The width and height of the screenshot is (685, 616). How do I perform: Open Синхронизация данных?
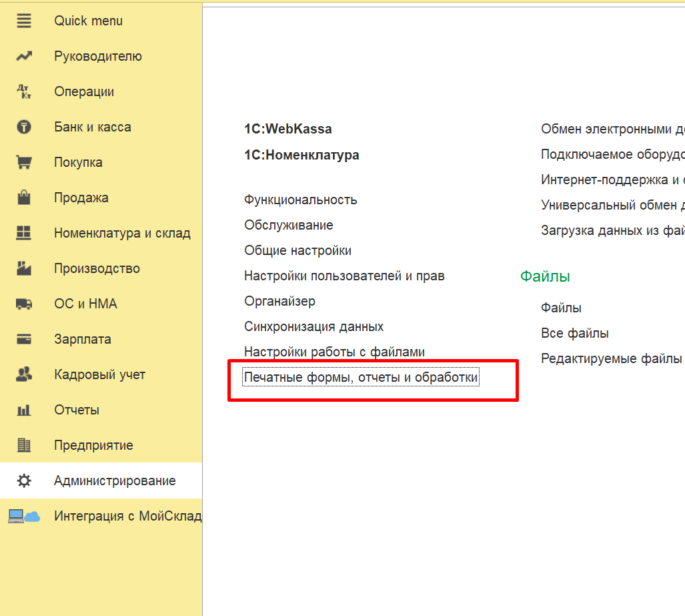pyautogui.click(x=313, y=326)
